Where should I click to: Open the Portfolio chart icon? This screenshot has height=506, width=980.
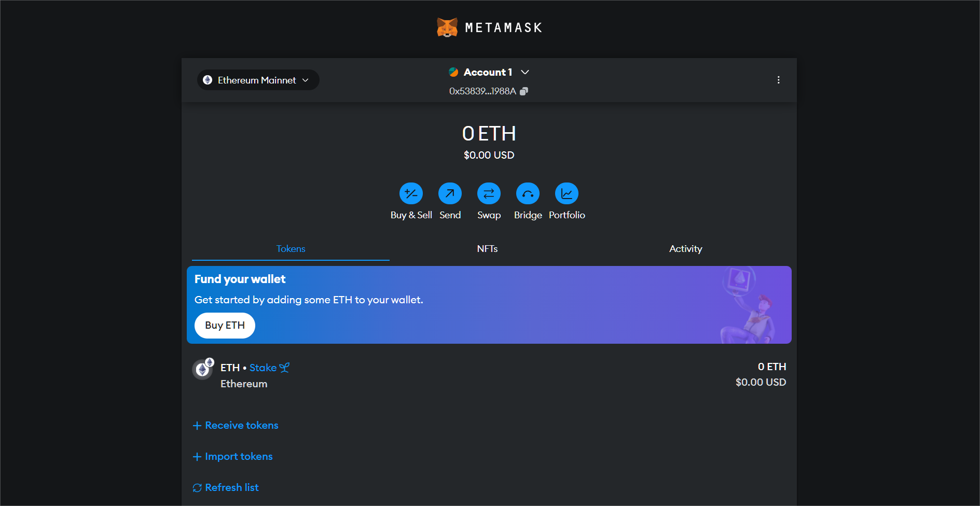(567, 193)
